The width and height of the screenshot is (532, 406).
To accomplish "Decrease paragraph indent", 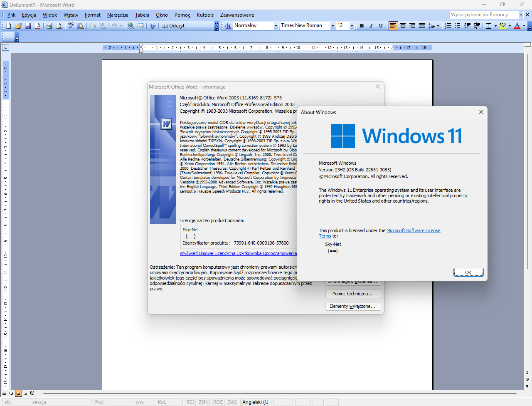I will [x=467, y=26].
